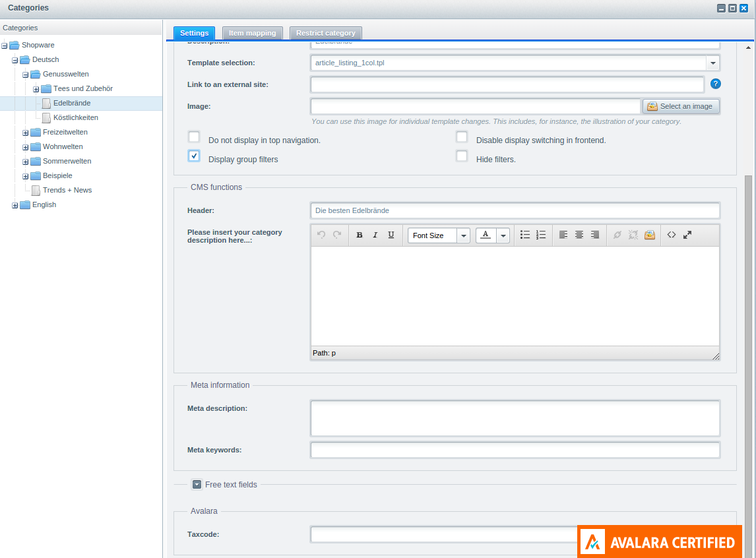Click the Genusswelten folder icon
This screenshot has width=756, height=558.
[x=36, y=75]
